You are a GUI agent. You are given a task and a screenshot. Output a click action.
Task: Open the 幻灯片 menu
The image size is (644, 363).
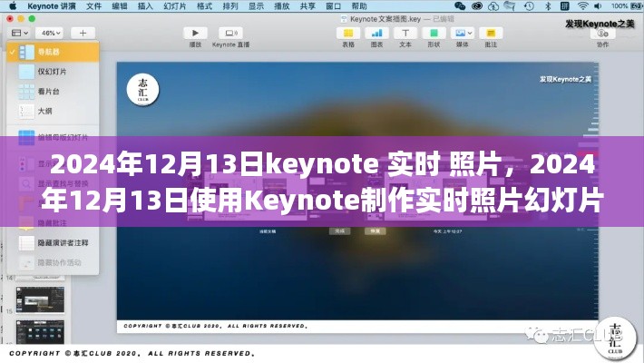174,6
